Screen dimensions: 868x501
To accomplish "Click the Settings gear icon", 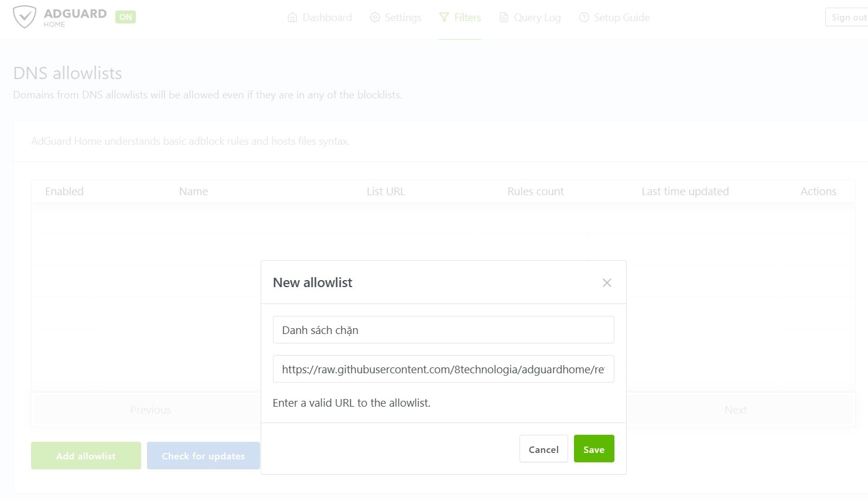I will pos(375,18).
